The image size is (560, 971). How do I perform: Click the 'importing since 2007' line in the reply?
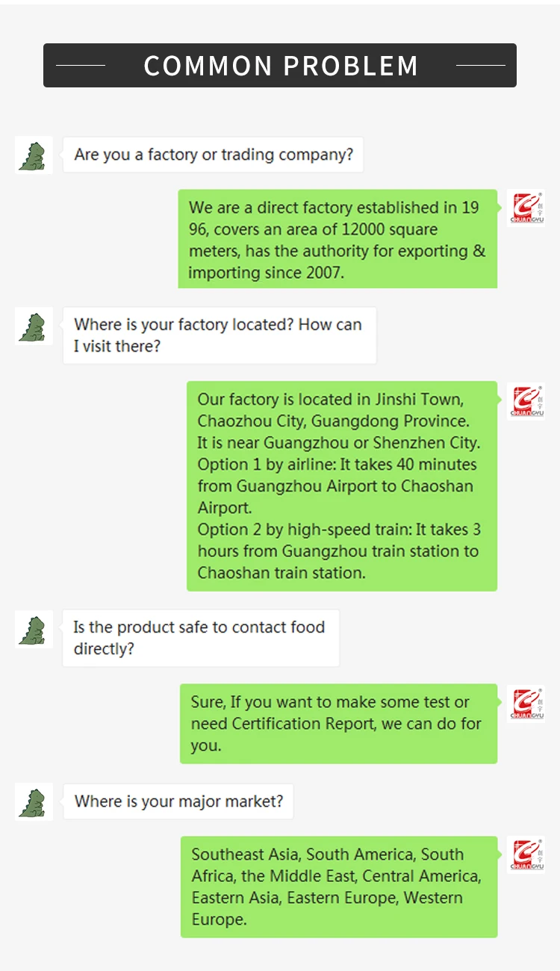tap(266, 273)
